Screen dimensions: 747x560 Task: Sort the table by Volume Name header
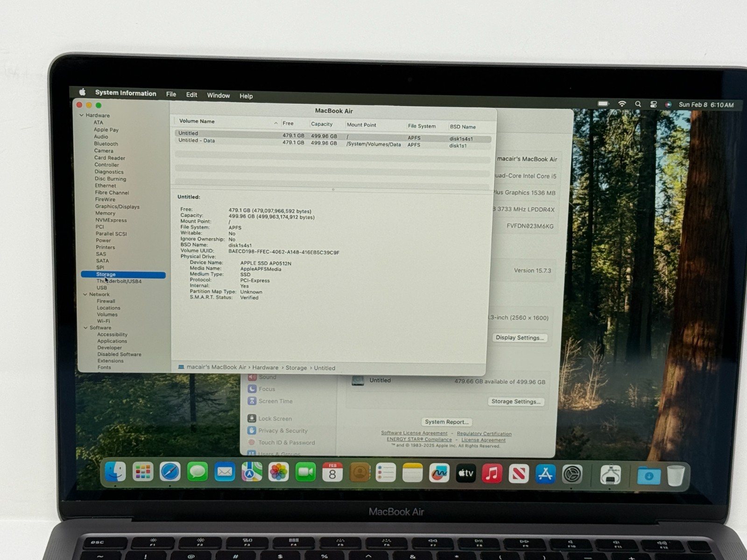point(197,121)
